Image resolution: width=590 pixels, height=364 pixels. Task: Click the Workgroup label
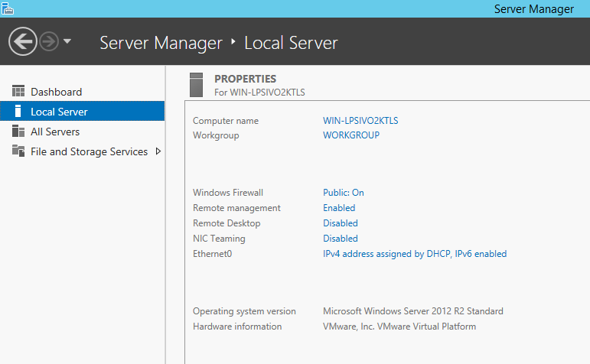[x=216, y=135]
